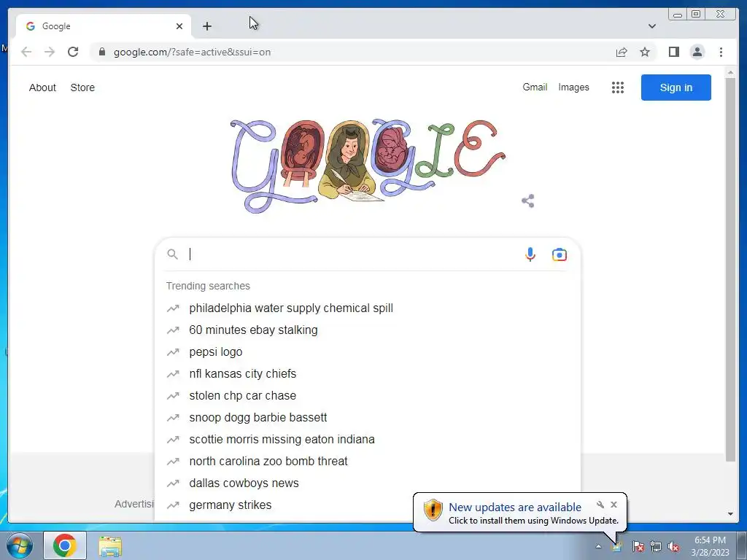
Task: Reload the Google page
Action: coord(73,52)
